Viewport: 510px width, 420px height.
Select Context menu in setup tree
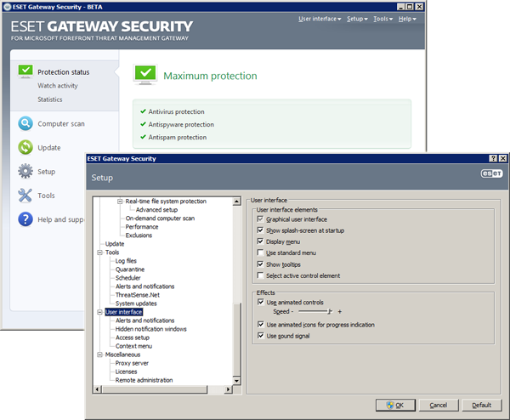coord(133,346)
